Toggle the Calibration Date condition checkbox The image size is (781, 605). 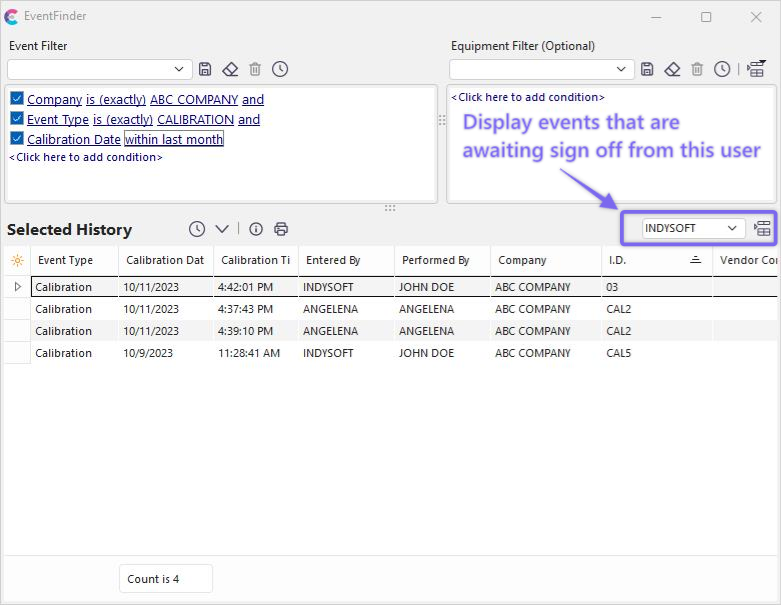(17, 139)
